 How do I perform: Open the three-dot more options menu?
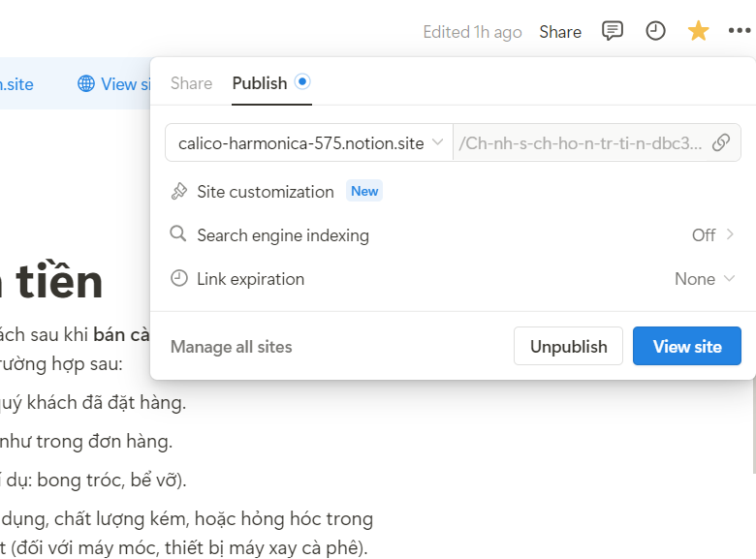pyautogui.click(x=739, y=31)
